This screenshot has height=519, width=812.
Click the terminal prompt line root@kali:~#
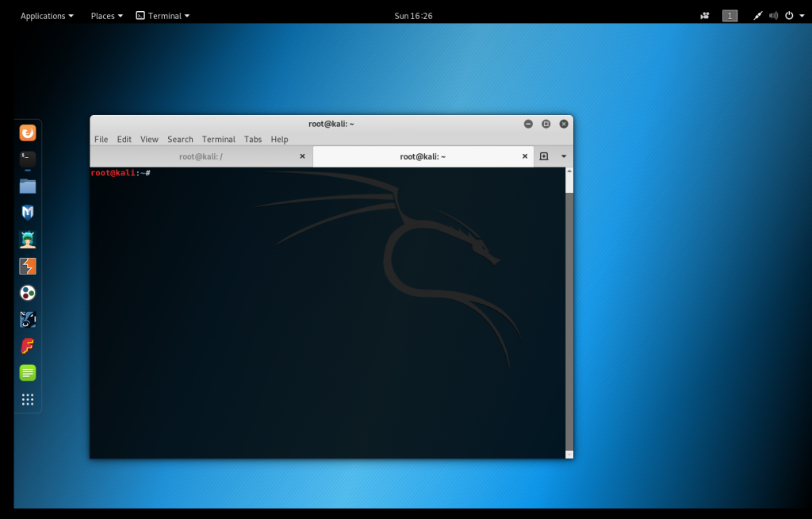[x=121, y=173]
